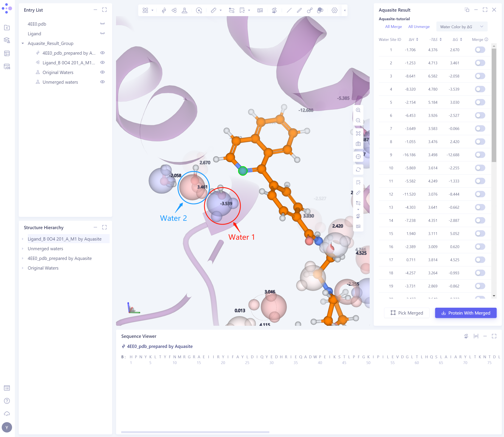Click the ruler measurement tool in top toolbar
Image resolution: width=504 pixels, height=437 pixels.
coord(213,10)
